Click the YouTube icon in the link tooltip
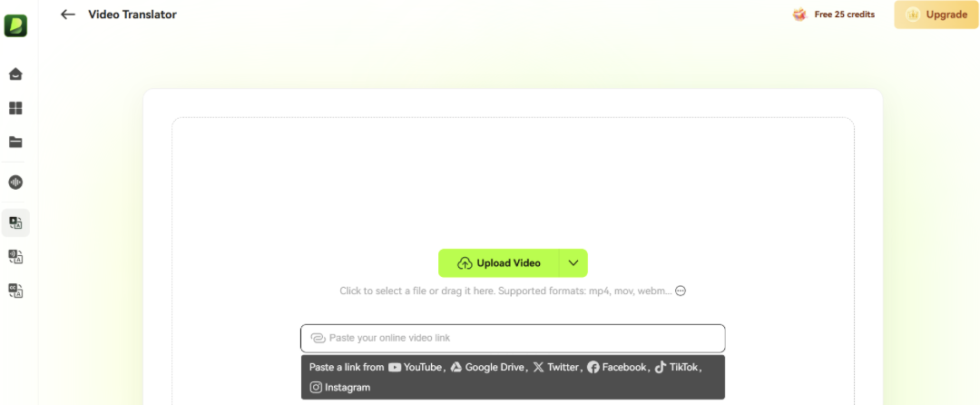980x405 pixels. coord(395,368)
